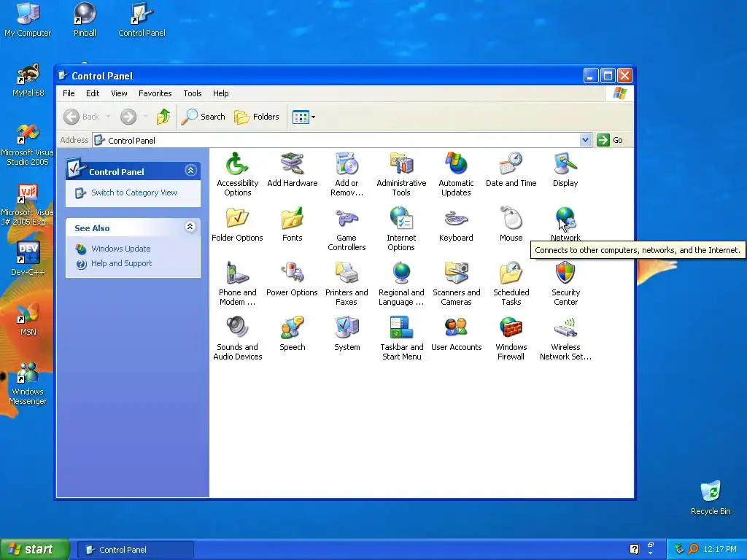Image resolution: width=747 pixels, height=560 pixels.
Task: Go up one level with Up button
Action: point(163,117)
